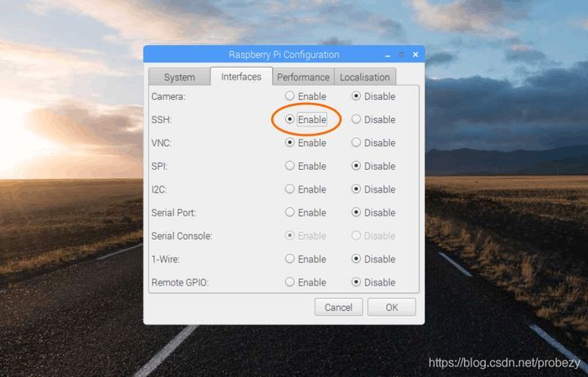Select Disable for 1-Wire
Screen dimensions: 588x377
tap(356, 259)
